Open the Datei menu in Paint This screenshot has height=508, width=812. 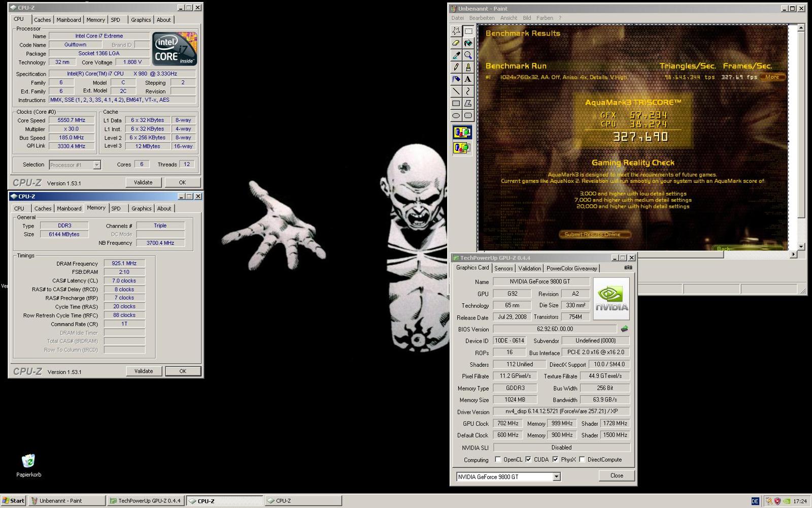[x=457, y=18]
